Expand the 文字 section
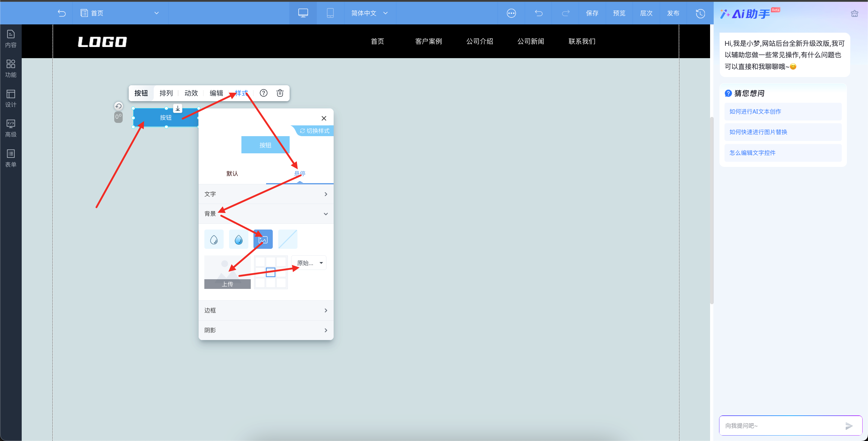Viewport: 868px width, 441px height. click(266, 194)
